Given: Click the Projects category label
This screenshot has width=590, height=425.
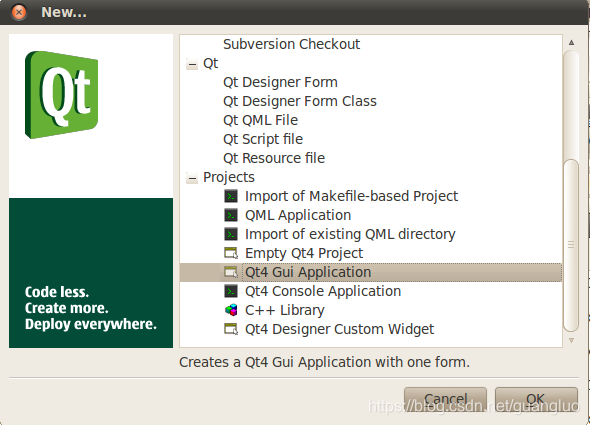Looking at the screenshot, I should [x=229, y=177].
